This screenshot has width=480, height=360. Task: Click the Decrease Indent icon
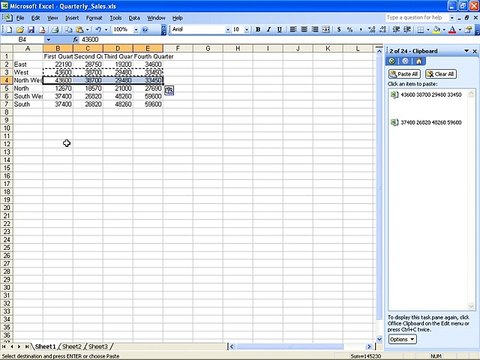click(396, 30)
